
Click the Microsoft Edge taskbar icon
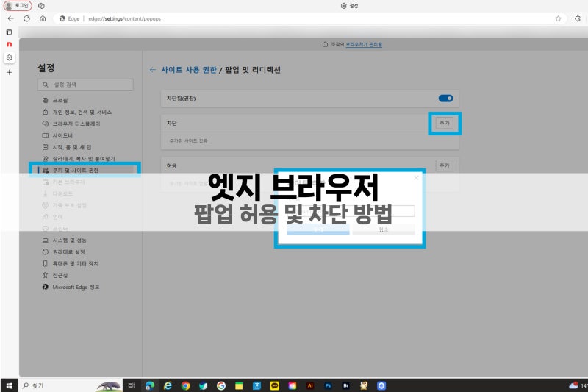coord(150,385)
